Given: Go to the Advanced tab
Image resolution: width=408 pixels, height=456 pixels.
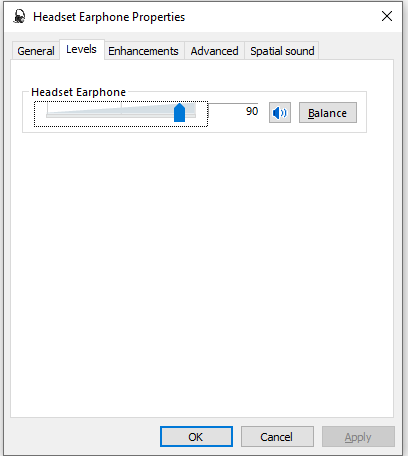Looking at the screenshot, I should tap(214, 51).
